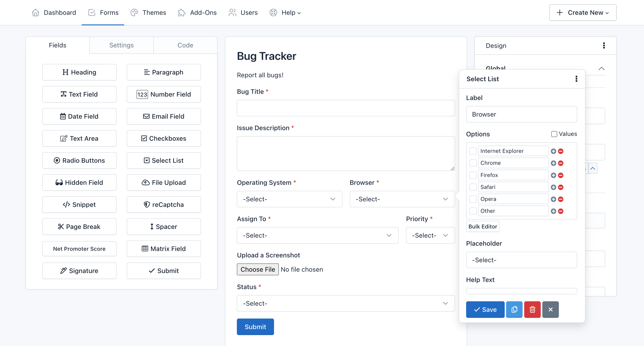Add a Date Field element
Screen dimensions: 644x346
click(x=79, y=116)
